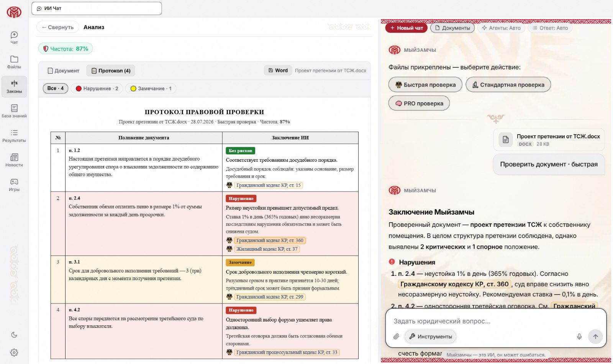This screenshot has height=364, width=613.
Task: Open the Новости sidebar section
Action: tap(14, 160)
